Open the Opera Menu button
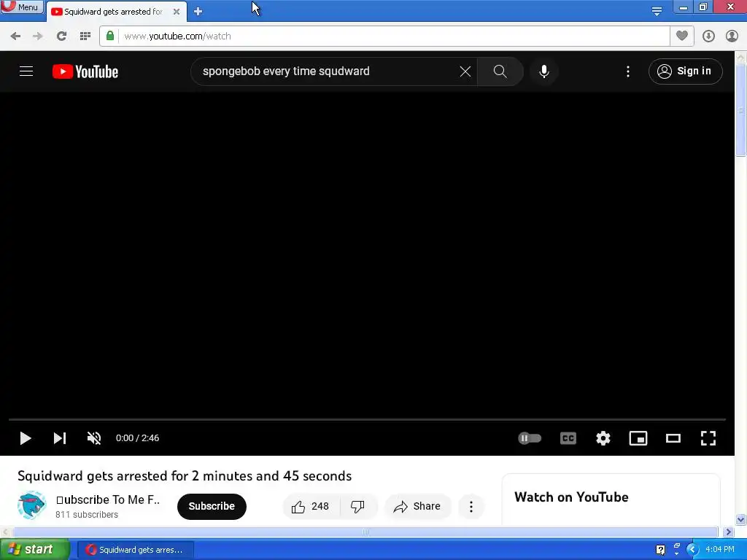The width and height of the screenshot is (747, 560). [x=22, y=7]
